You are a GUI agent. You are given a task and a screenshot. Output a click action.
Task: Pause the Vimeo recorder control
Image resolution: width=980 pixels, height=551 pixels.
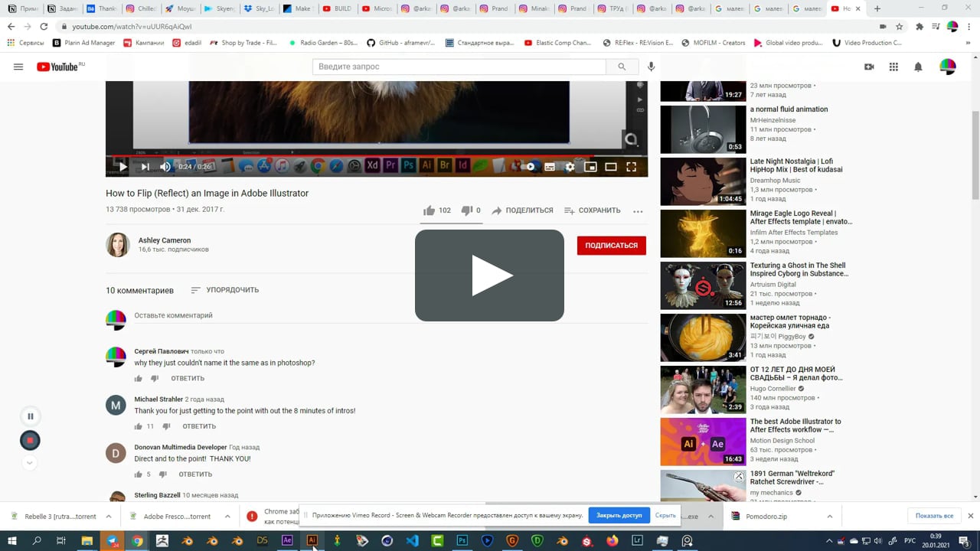coord(30,416)
